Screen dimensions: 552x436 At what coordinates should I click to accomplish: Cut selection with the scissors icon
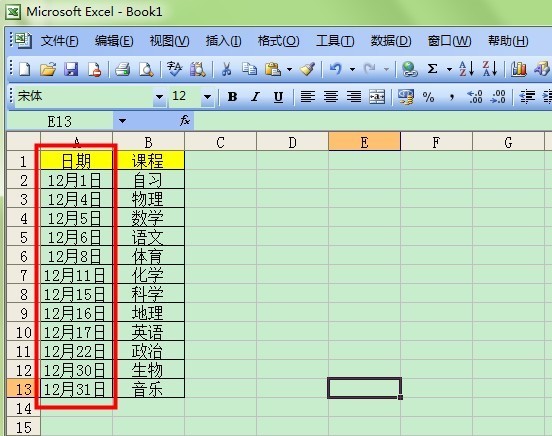coord(226,69)
